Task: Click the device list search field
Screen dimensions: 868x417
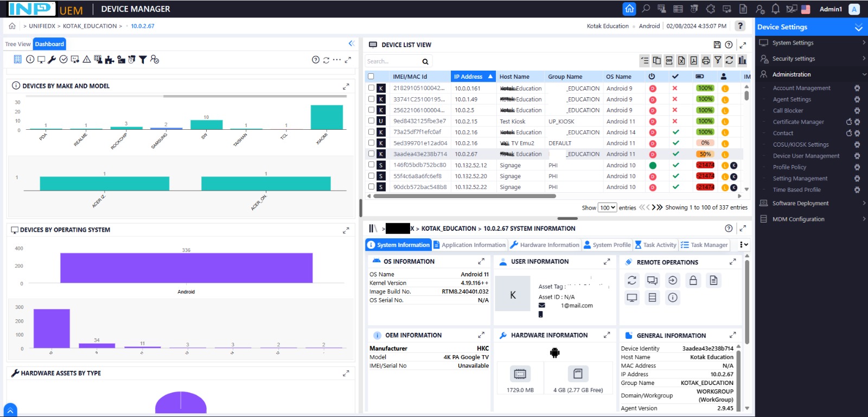Action: click(392, 61)
